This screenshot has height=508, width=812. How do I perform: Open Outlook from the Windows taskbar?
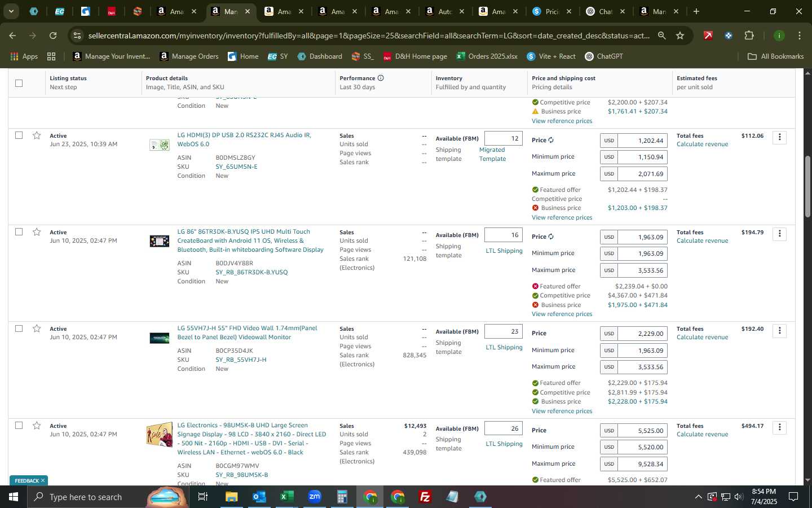point(259,497)
